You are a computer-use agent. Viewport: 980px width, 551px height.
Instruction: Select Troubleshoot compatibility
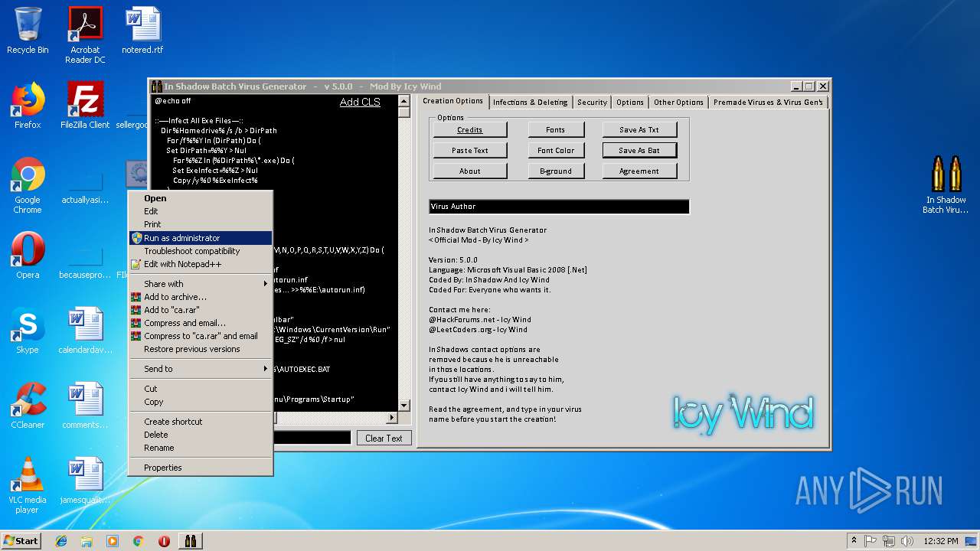[200, 251]
